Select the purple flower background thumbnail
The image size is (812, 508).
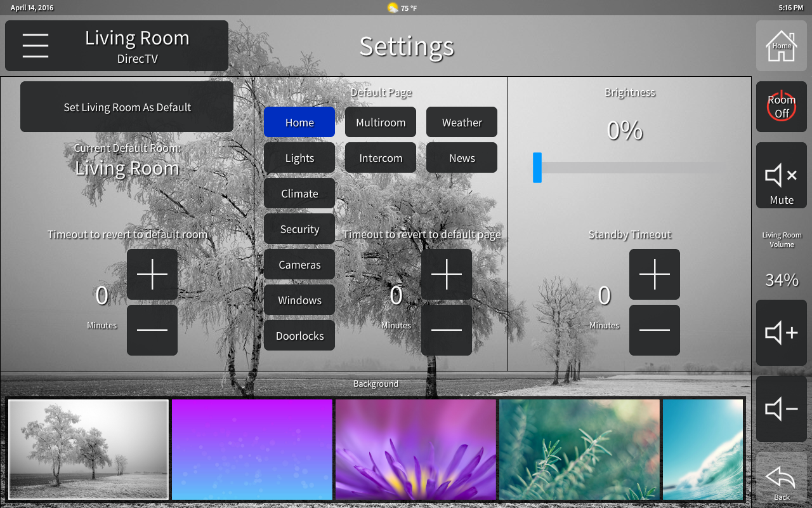tap(416, 450)
